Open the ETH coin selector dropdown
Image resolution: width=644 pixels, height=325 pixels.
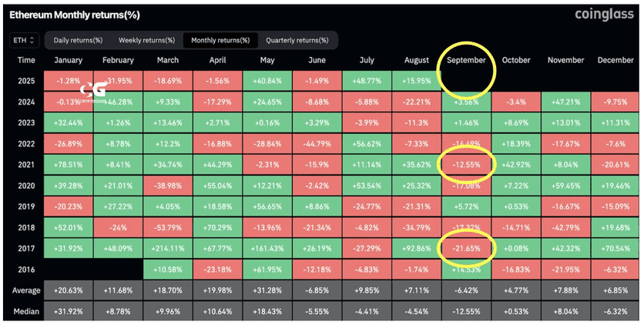[x=24, y=40]
